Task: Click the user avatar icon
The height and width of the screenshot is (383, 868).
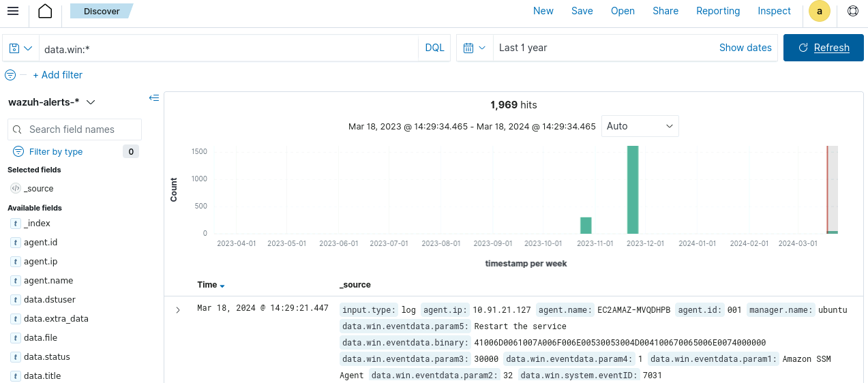Action: click(819, 11)
